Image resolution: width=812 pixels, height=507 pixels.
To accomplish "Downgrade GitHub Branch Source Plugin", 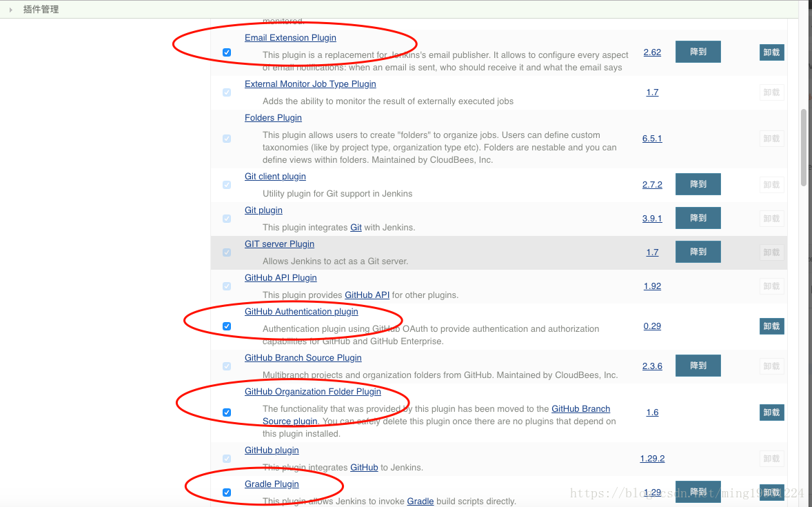I will [698, 366].
